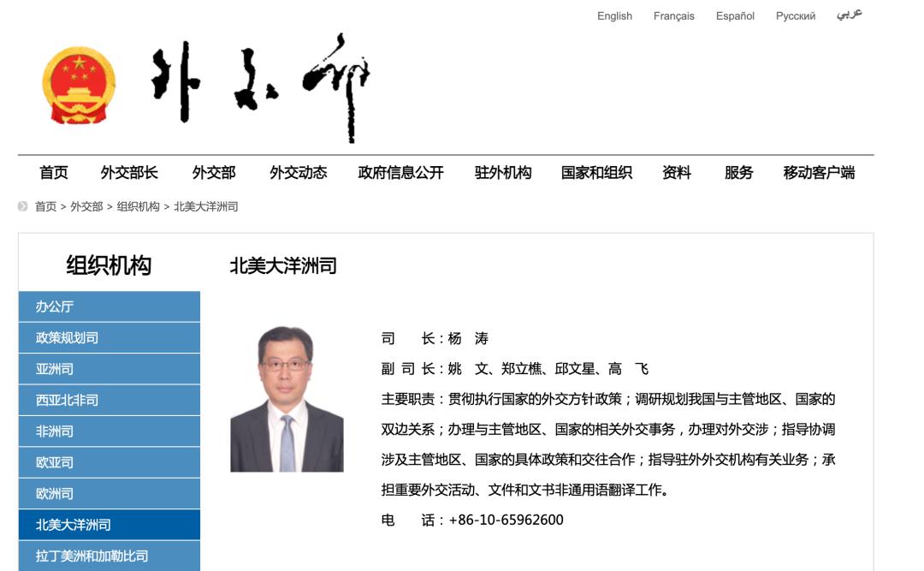Open the 办公厅 department page
This screenshot has height=571, width=924.
[109, 306]
